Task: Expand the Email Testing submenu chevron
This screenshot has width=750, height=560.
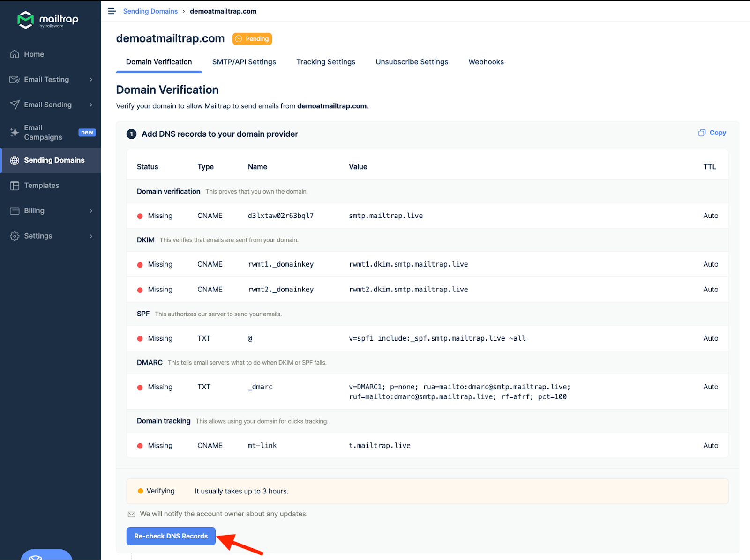Action: (x=91, y=80)
